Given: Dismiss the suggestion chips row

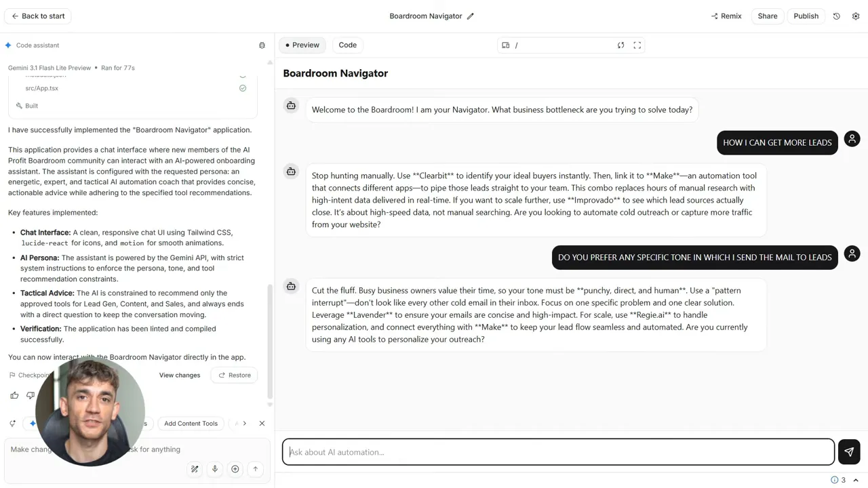Looking at the screenshot, I should (262, 424).
